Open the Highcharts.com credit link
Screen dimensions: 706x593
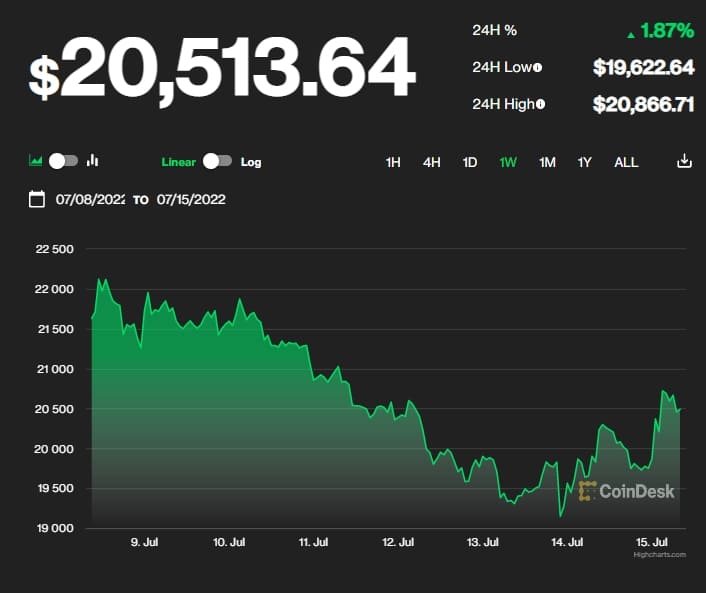(x=660, y=555)
